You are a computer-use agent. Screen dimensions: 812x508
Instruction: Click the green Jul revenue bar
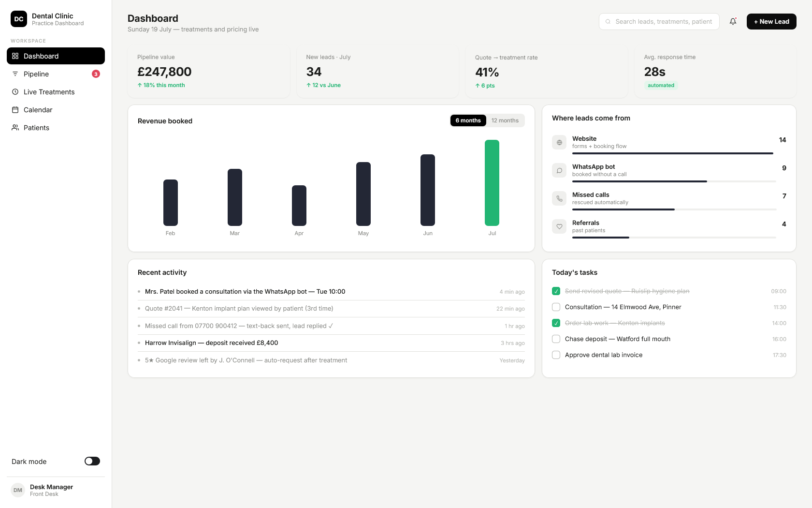click(x=492, y=183)
